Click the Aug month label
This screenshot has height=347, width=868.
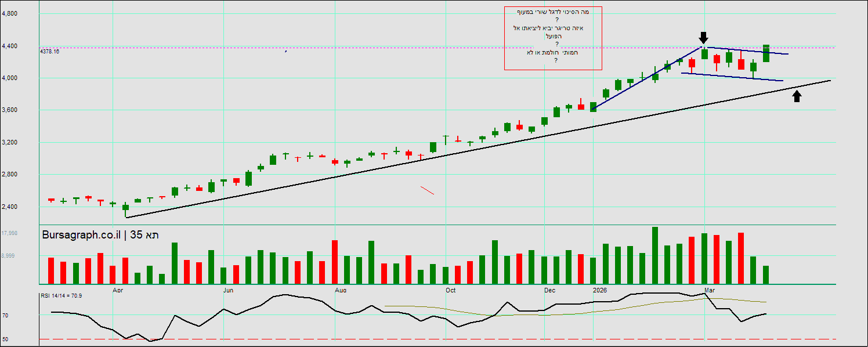tap(341, 289)
